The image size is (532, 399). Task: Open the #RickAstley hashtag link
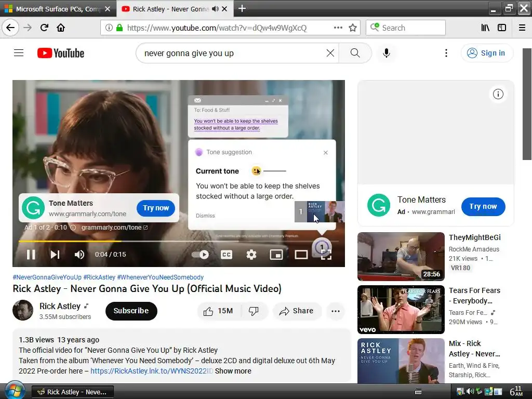click(99, 277)
